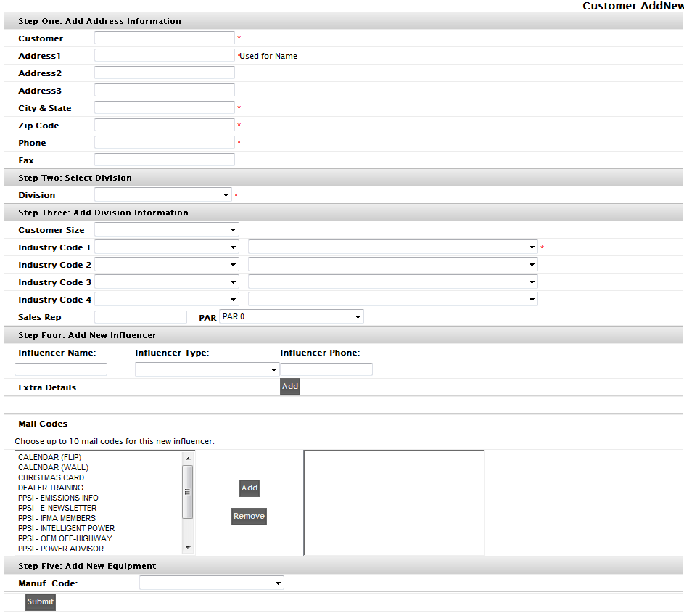Expand the Influencer Type dropdown

(x=207, y=369)
